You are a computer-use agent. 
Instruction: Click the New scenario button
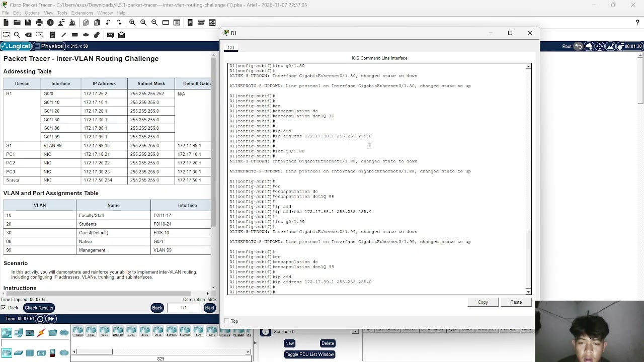point(289,343)
